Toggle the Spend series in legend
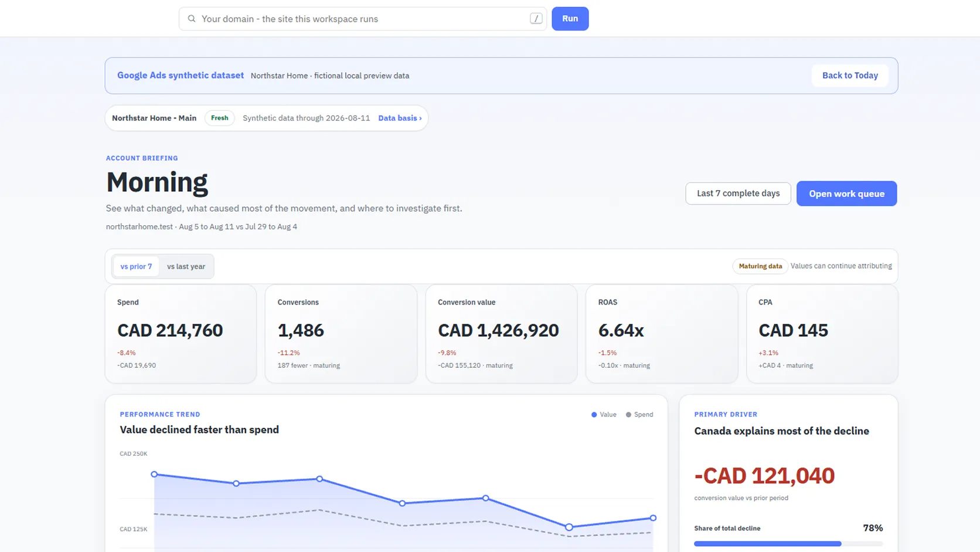 [x=639, y=415]
